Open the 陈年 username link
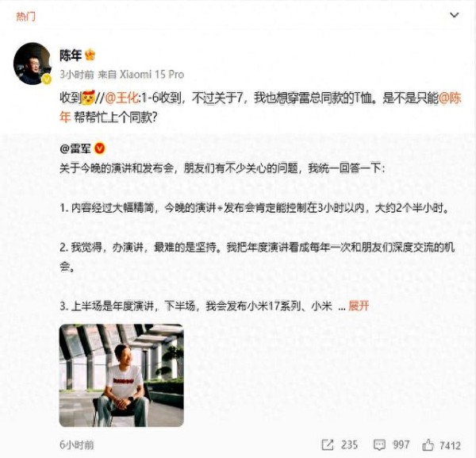The width and height of the screenshot is (476, 458). tap(71, 56)
